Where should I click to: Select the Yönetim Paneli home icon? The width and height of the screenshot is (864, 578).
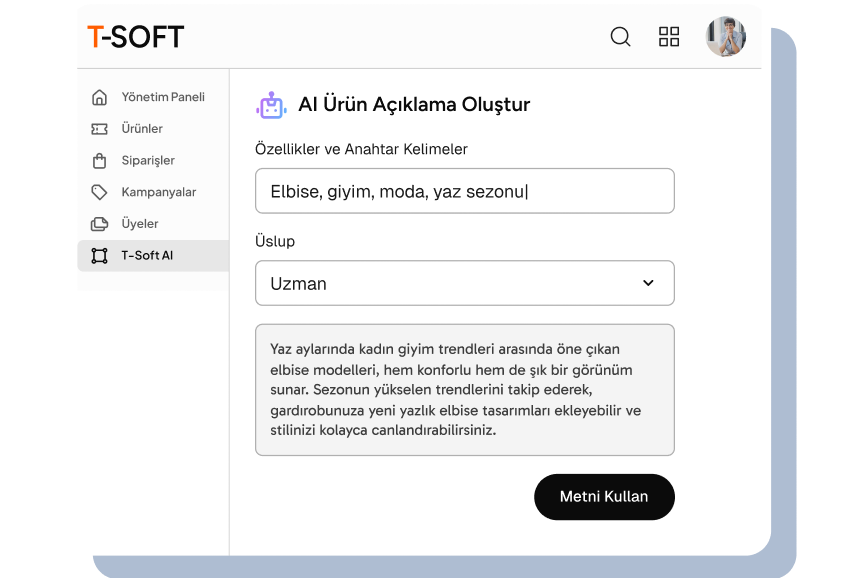(x=101, y=97)
